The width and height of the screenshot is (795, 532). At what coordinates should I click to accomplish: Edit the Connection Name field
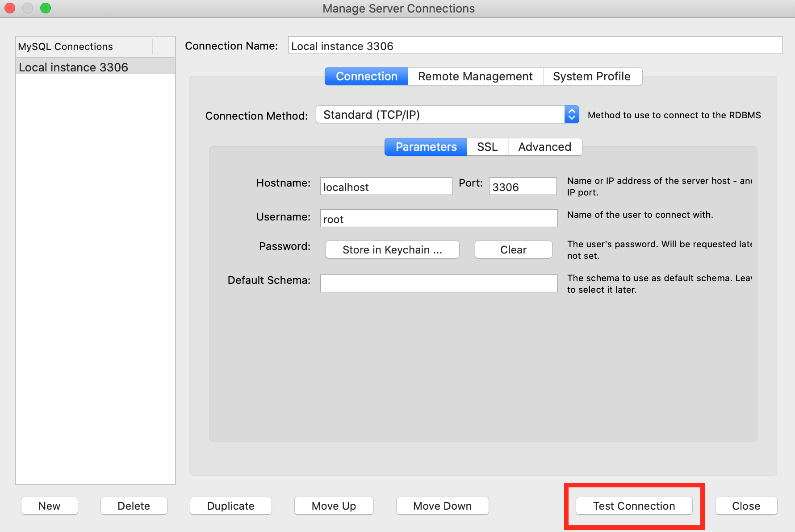pyautogui.click(x=535, y=46)
